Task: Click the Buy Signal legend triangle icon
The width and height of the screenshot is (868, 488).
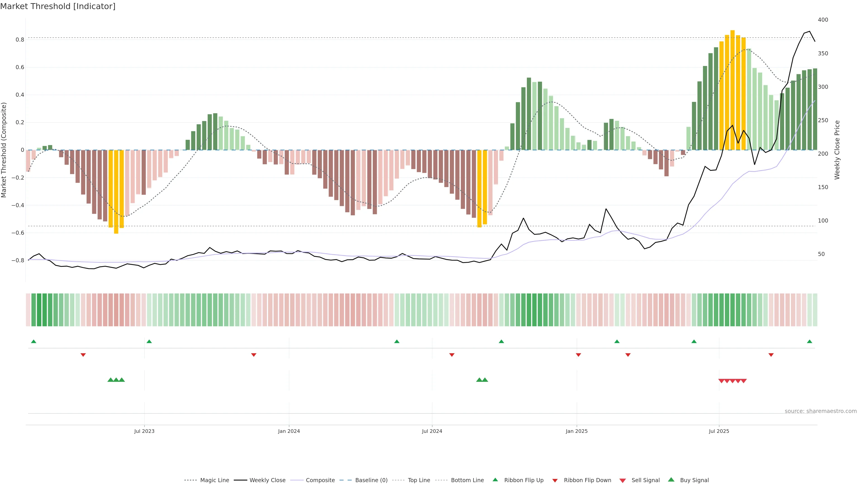Action: tap(671, 480)
